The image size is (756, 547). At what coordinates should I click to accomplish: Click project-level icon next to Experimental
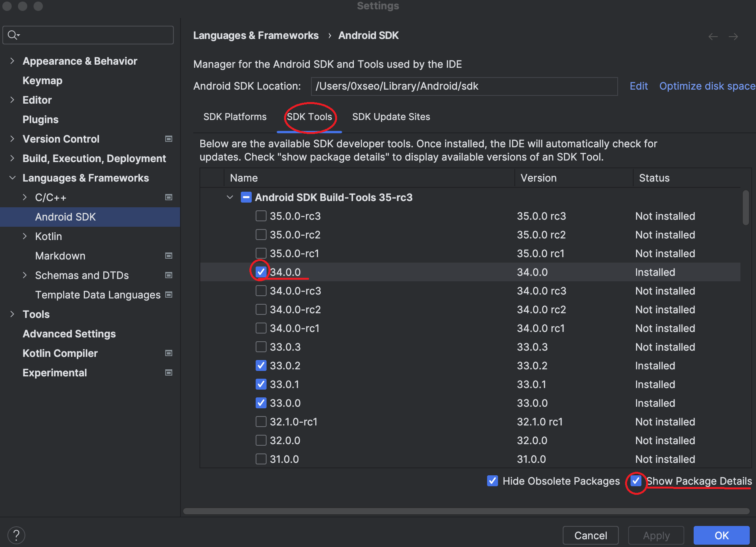(x=169, y=372)
